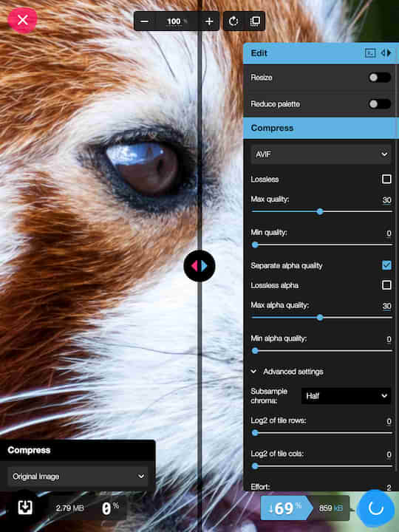This screenshot has width=399, height=532.
Task: Enable the Reduce palette toggle
Action: pos(380,104)
